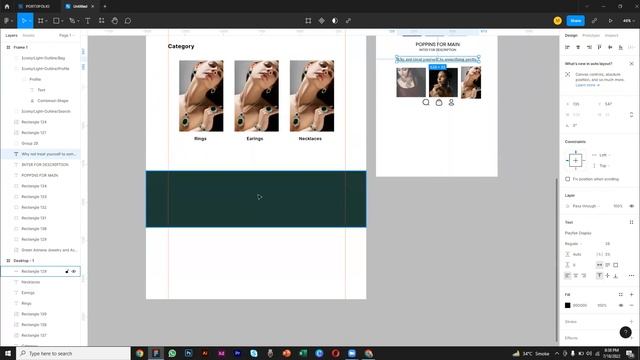Open type details three-dot menu
The height and width of the screenshot is (360, 640).
631,276
